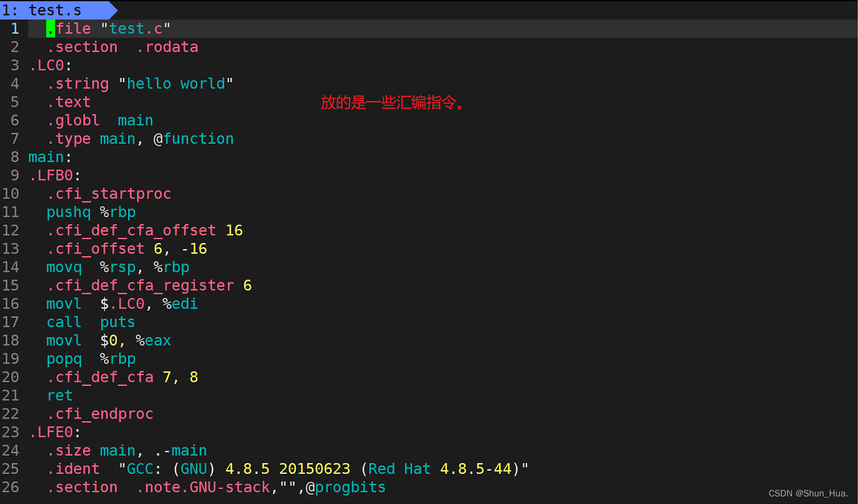Click the .cfi_def_cfa 7, 8 line

[122, 377]
